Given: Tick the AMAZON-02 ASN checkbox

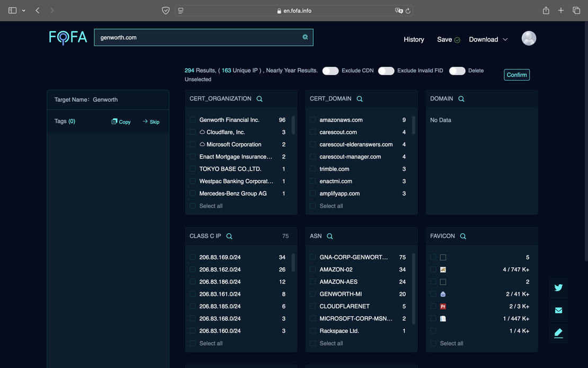Looking at the screenshot, I should (313, 269).
